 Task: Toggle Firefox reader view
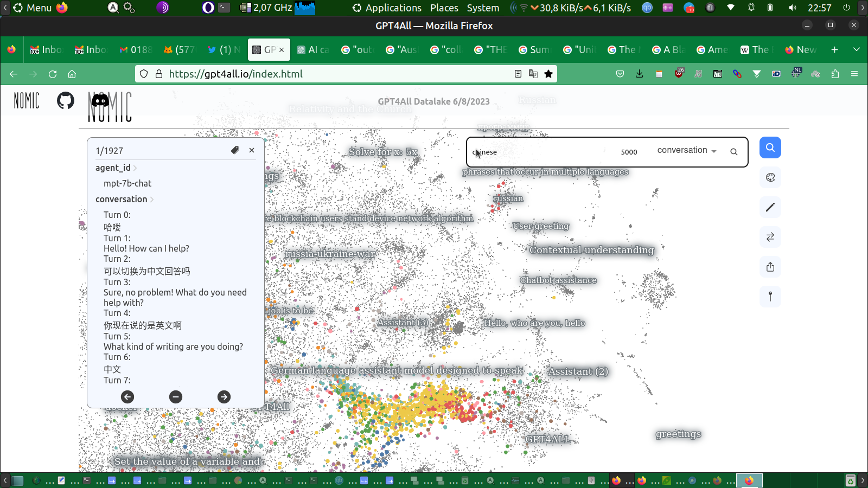pos(518,74)
